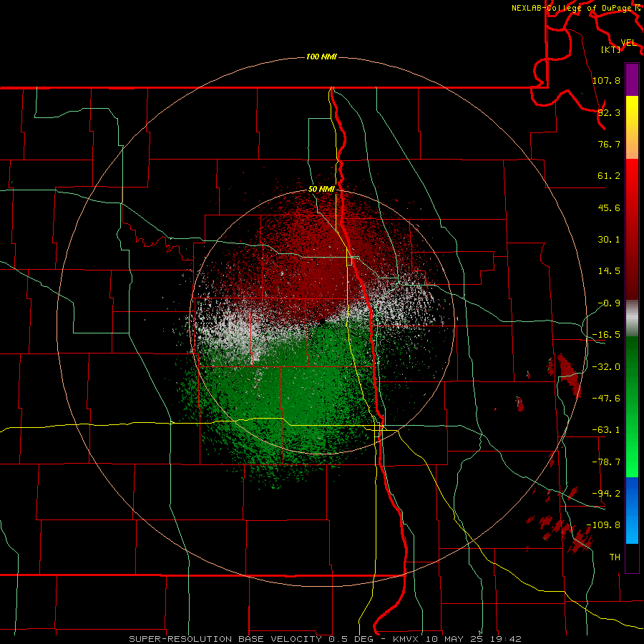Pick the gray near-zero color bar segment
Image resolution: width=644 pixels, height=644 pixels.
click(x=632, y=318)
